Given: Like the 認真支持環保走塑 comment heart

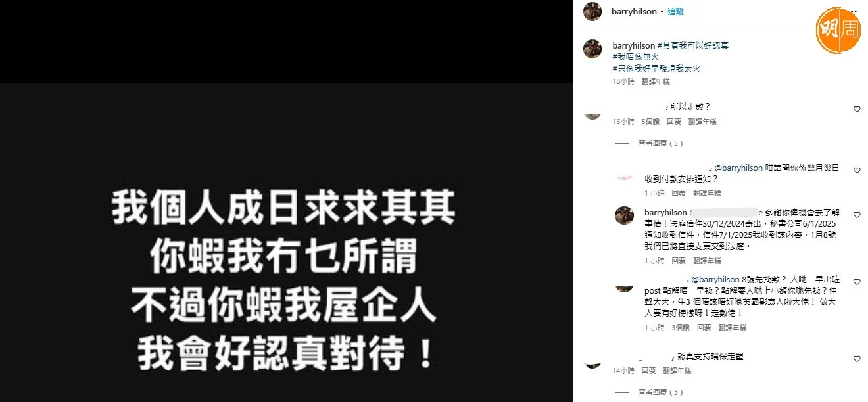Looking at the screenshot, I should click(856, 359).
